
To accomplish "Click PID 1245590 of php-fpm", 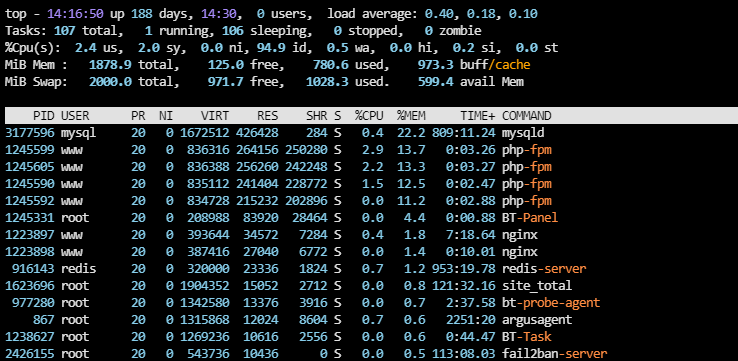I will [x=30, y=184].
